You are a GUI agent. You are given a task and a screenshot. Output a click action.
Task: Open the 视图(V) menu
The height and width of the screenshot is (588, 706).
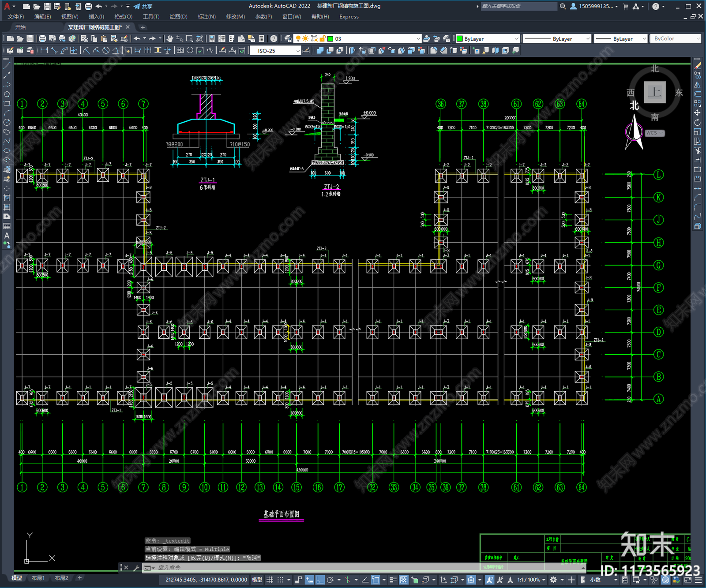70,17
